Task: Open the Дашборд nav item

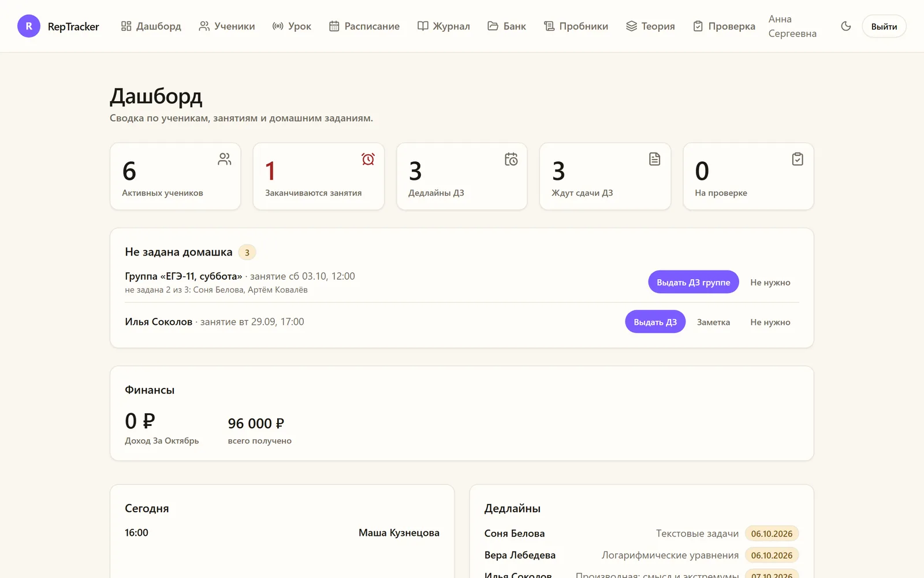Action: coord(151,26)
